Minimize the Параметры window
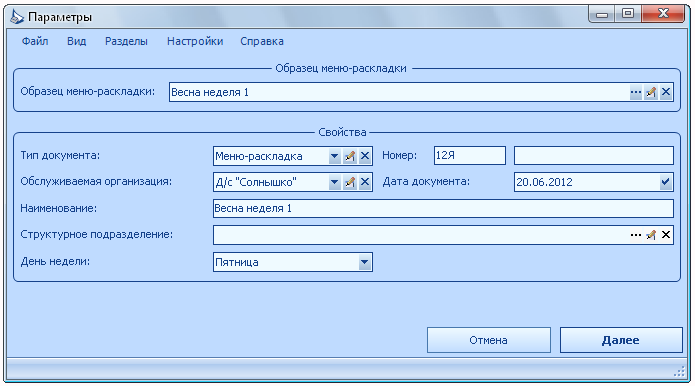 (x=601, y=14)
